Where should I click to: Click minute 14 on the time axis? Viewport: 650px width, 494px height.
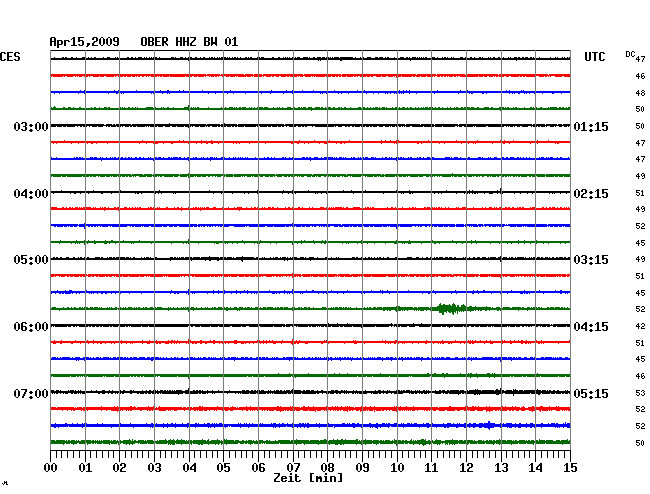pos(536,468)
